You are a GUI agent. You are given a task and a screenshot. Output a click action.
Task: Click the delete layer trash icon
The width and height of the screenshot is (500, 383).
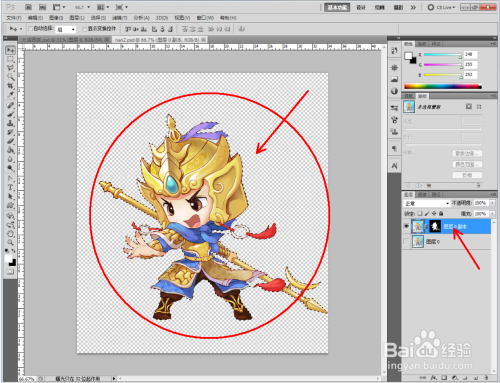pos(486,378)
